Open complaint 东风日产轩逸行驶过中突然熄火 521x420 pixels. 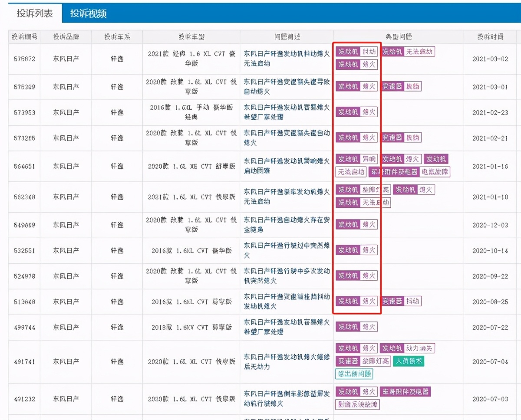(287, 250)
